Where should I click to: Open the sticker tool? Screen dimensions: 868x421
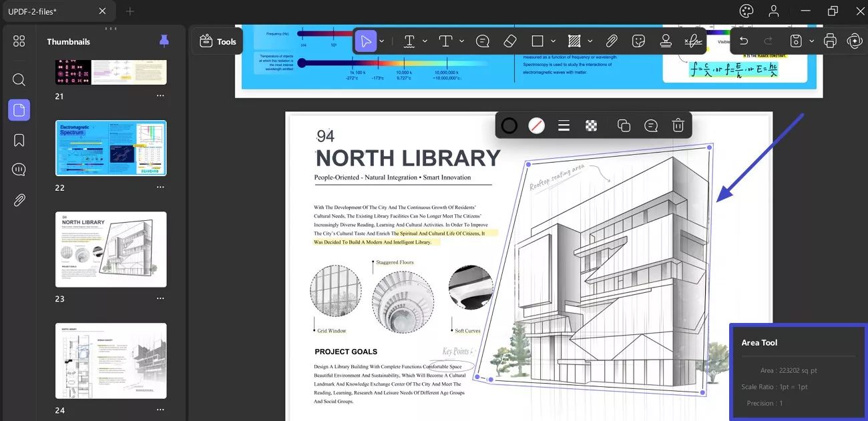coord(638,41)
